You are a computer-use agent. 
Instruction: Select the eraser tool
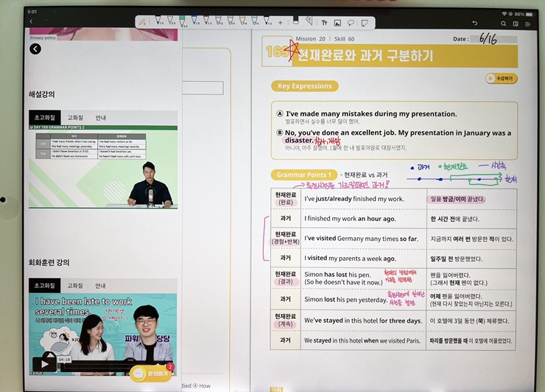coord(296,21)
